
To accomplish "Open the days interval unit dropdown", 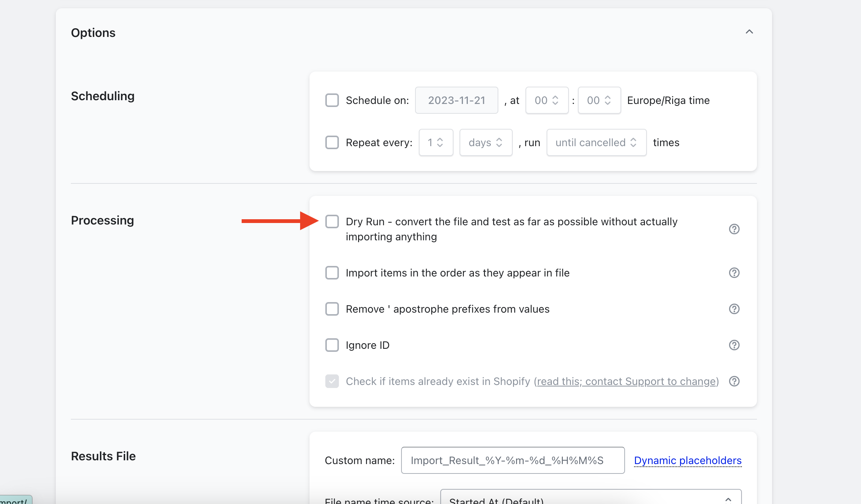I will (x=486, y=142).
